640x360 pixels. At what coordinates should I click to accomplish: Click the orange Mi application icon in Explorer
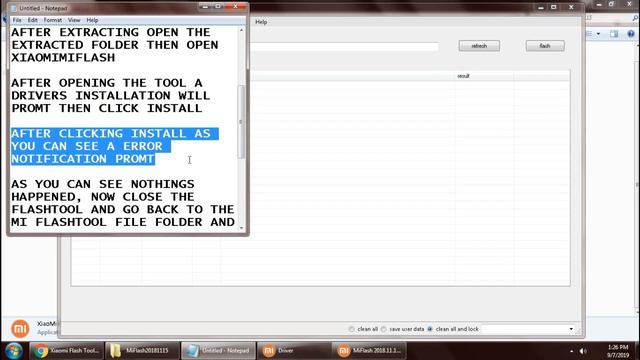[x=20, y=329]
